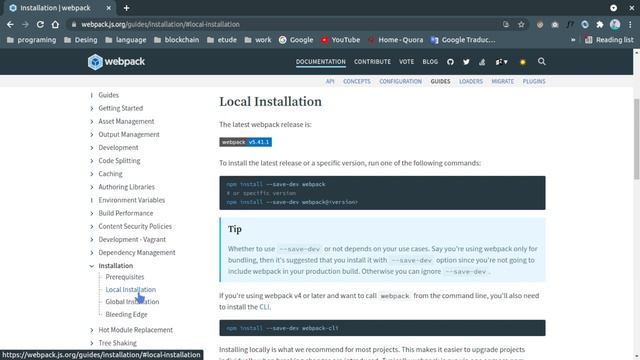The image size is (640, 360).
Task: Open the GitHub icon link
Action: 450,62
